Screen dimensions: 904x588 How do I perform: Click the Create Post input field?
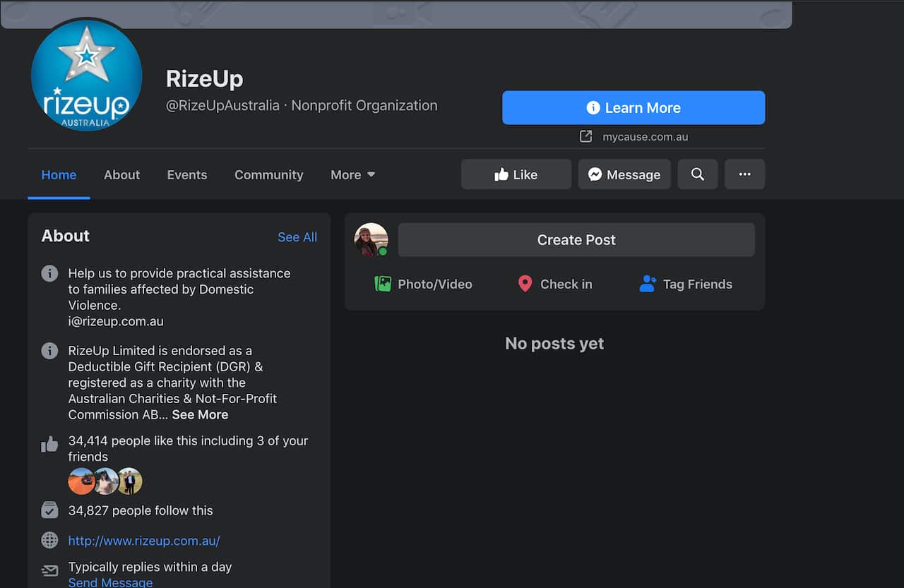[x=576, y=239]
